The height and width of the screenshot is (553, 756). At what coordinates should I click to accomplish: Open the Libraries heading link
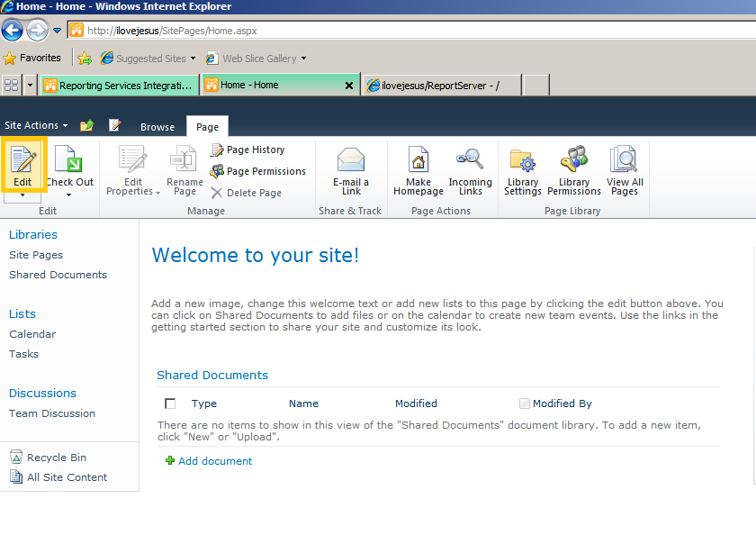pos(33,234)
